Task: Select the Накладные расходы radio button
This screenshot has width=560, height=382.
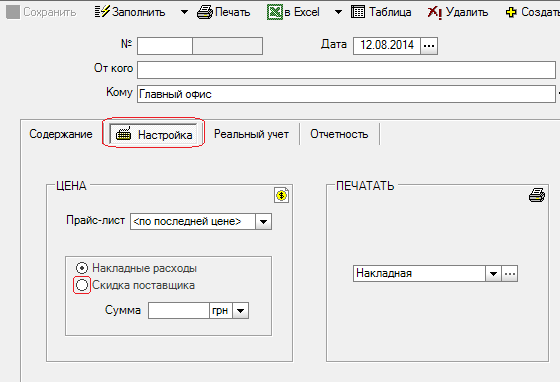Action: point(82,268)
